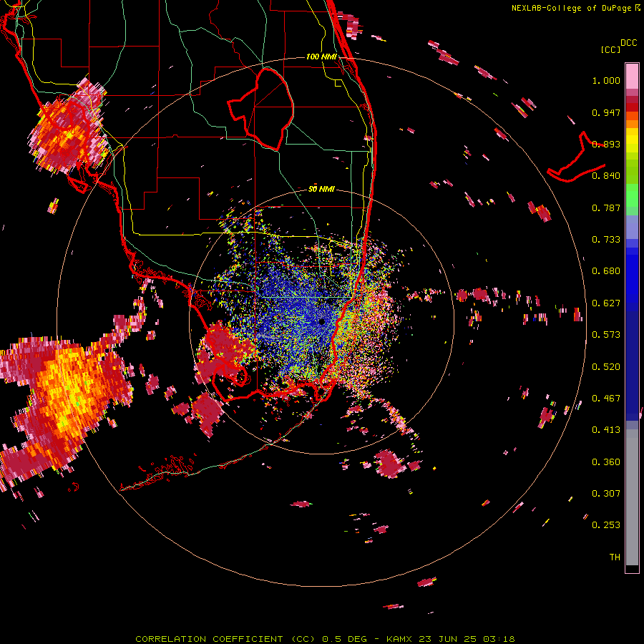644x644 pixels.
Task: Click the Correlation Coefficient KAMX caption text
Action: pos(325,639)
